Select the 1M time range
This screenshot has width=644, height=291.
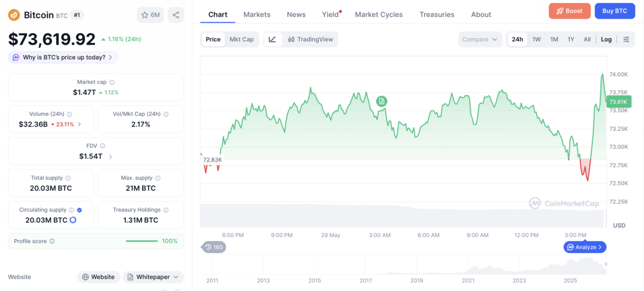tap(554, 39)
